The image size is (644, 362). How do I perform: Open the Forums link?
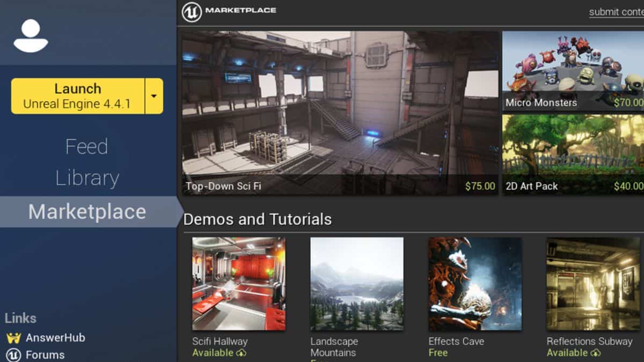(45, 354)
